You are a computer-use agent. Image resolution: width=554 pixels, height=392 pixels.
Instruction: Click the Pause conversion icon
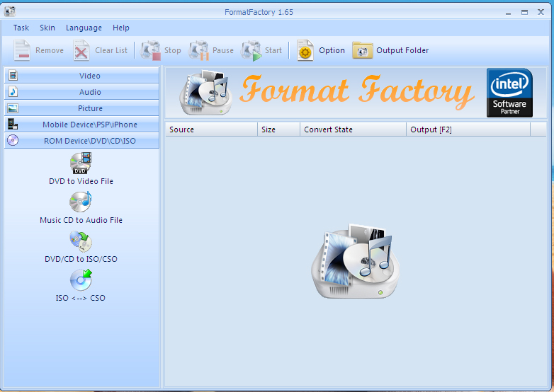coord(199,50)
